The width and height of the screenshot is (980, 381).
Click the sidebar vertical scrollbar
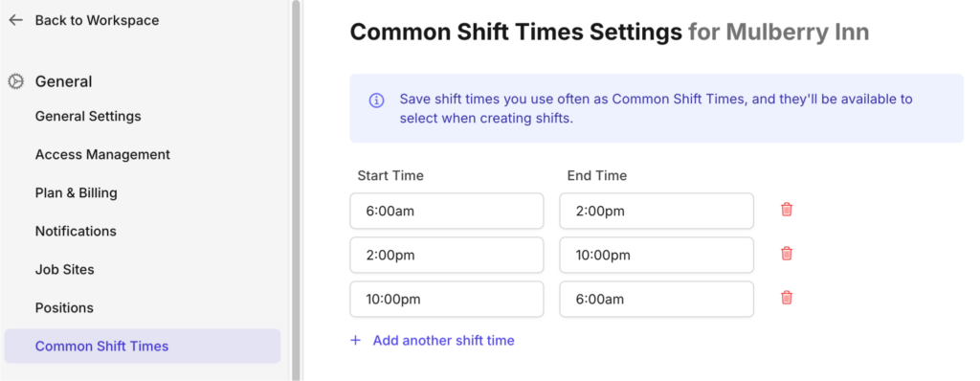296,190
